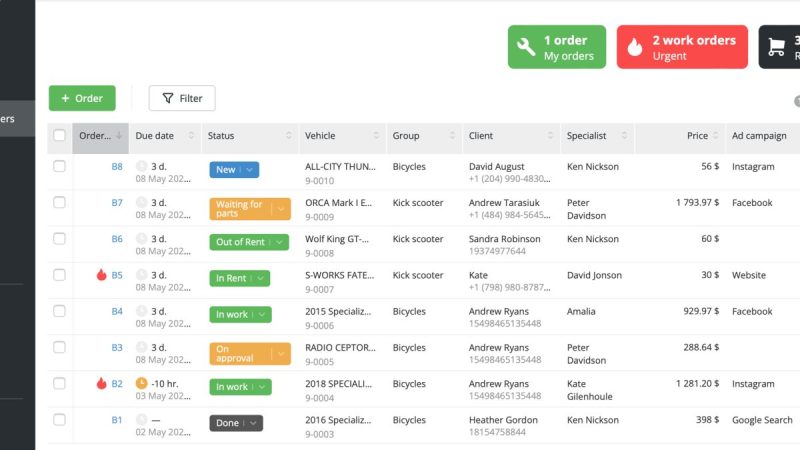
Task: Click specialist David Jonson
Action: (x=594, y=275)
